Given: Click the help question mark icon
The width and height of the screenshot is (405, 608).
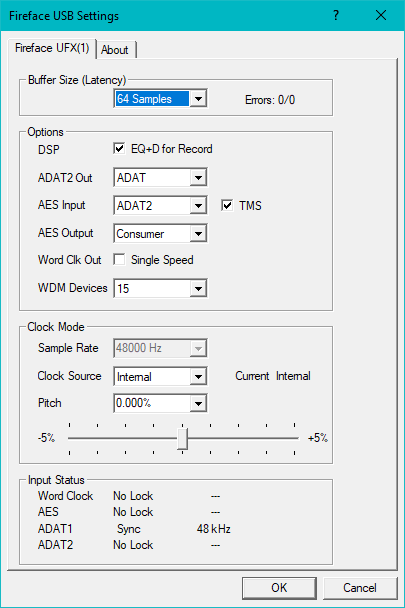Looking at the screenshot, I should (336, 16).
